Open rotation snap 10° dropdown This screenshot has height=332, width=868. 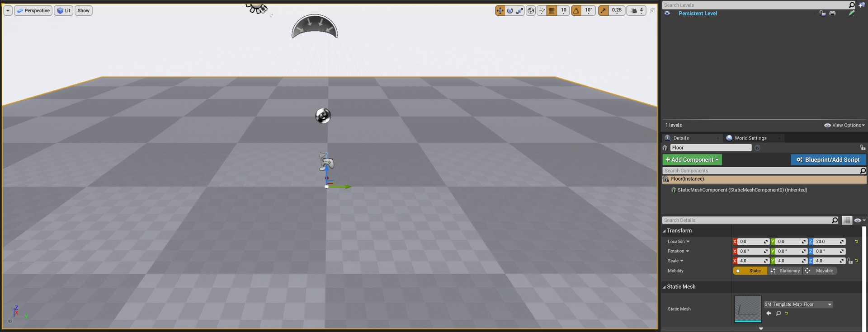pyautogui.click(x=589, y=10)
